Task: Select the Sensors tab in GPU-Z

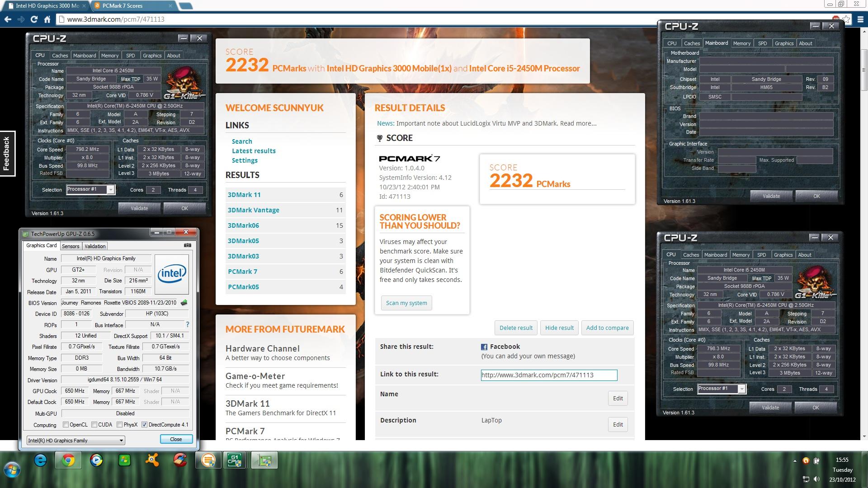Action: (71, 246)
